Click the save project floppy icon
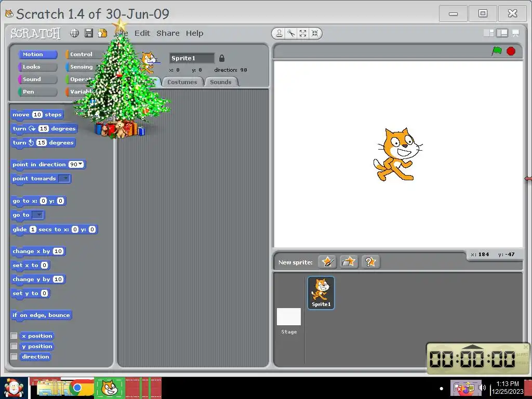 click(88, 33)
